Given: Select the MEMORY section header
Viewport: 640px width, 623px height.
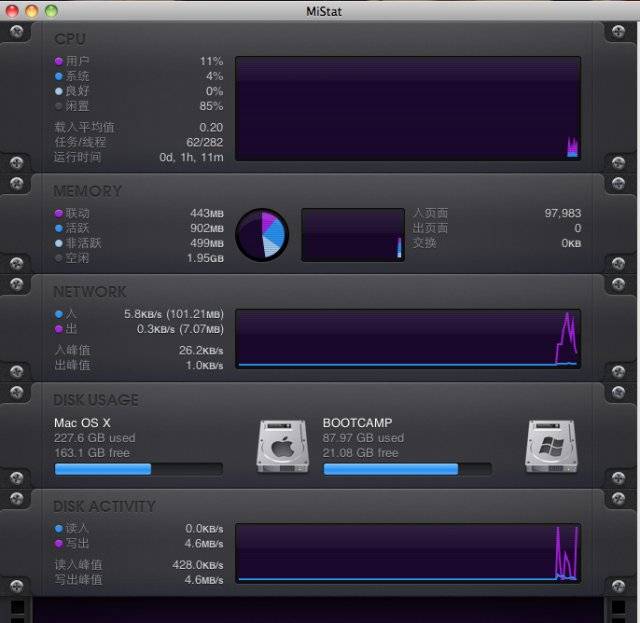Looking at the screenshot, I should [88, 191].
